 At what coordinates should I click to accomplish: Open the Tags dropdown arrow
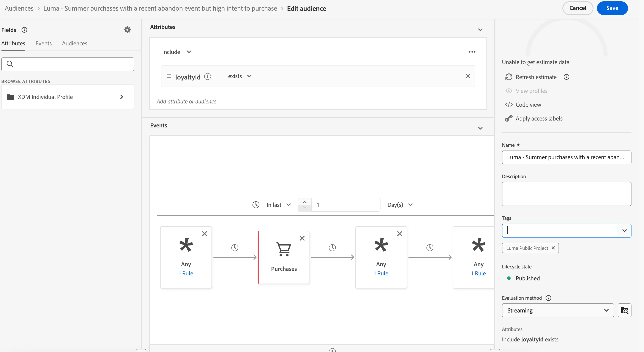tap(624, 230)
